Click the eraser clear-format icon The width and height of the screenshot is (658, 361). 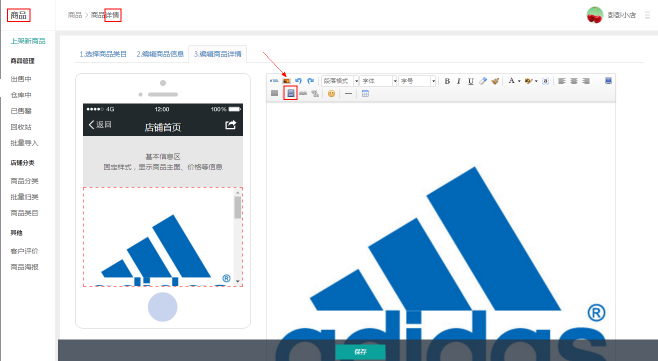[x=483, y=81]
